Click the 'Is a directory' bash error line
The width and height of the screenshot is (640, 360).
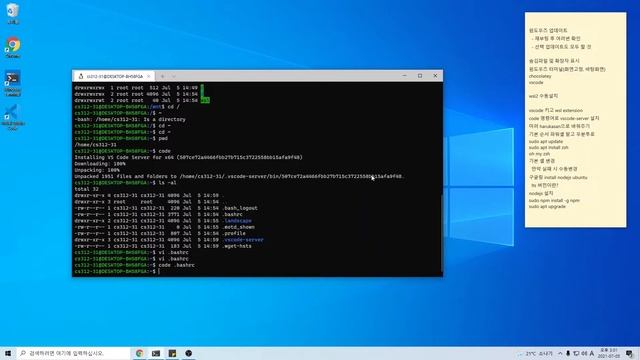click(130, 120)
